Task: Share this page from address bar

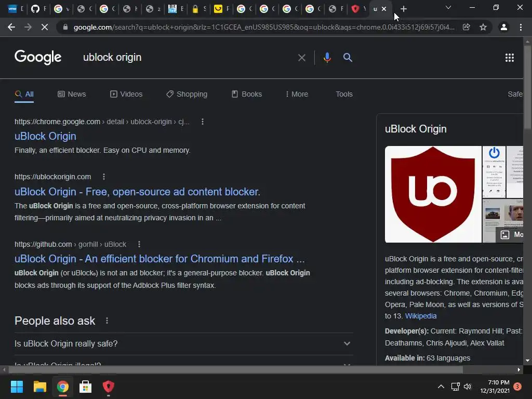Action: click(467, 27)
